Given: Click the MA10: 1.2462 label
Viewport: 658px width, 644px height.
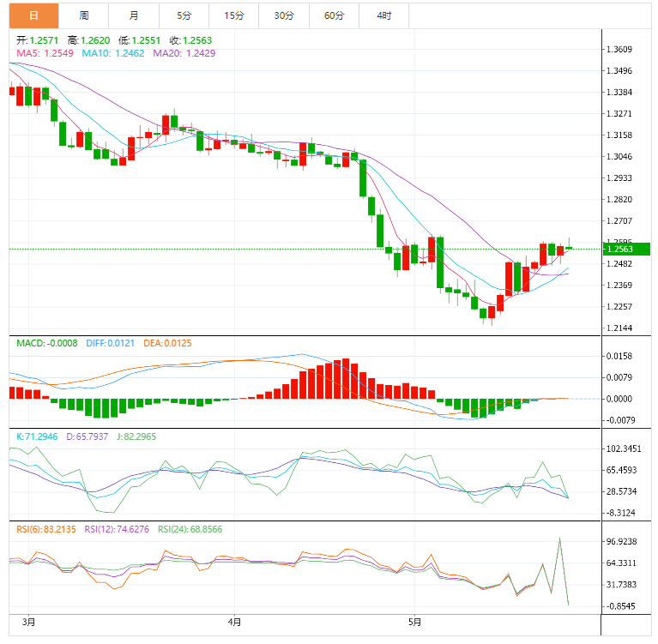Looking at the screenshot, I should click(113, 53).
